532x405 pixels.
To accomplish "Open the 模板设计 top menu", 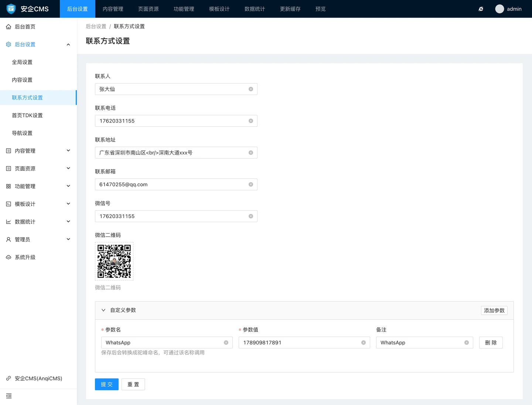I will [x=219, y=9].
